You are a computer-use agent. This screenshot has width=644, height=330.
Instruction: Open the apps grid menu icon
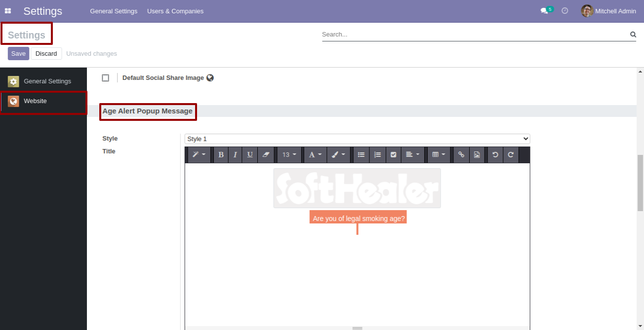point(8,11)
